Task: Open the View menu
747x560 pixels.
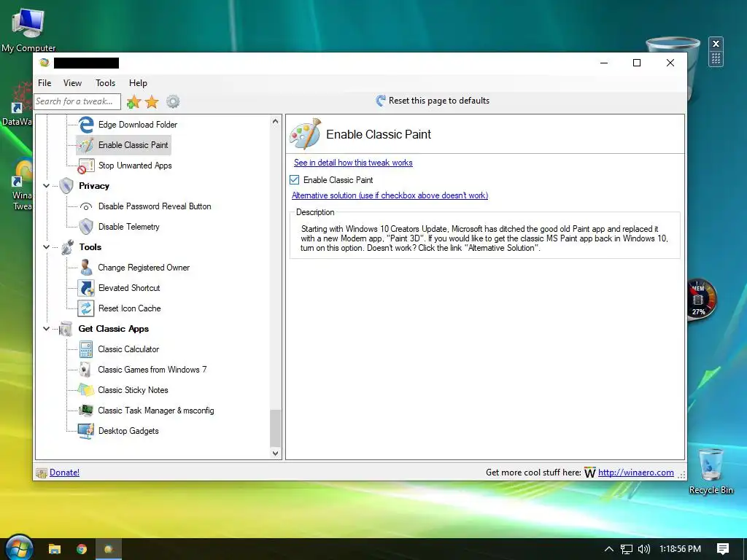Action: (x=72, y=83)
